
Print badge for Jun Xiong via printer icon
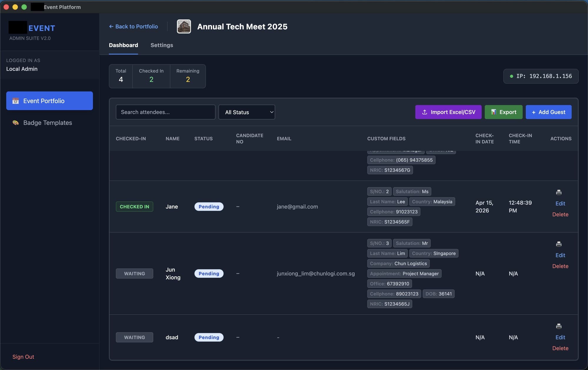point(559,244)
